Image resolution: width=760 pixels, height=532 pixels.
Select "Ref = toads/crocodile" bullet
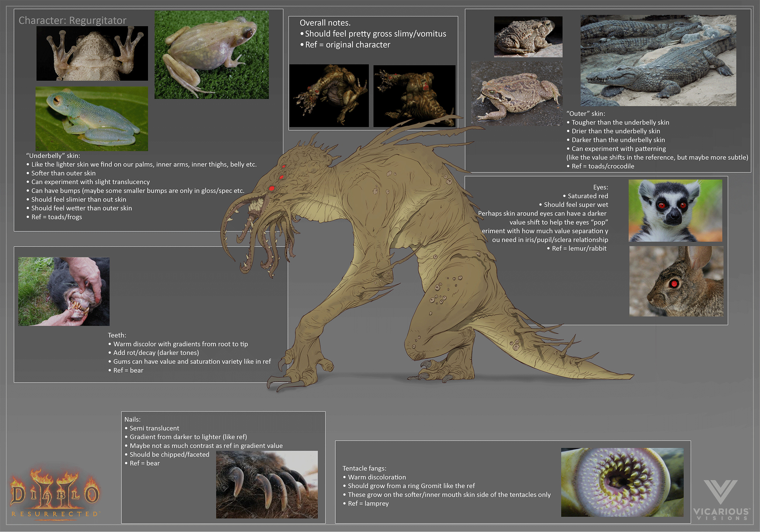coord(600,166)
